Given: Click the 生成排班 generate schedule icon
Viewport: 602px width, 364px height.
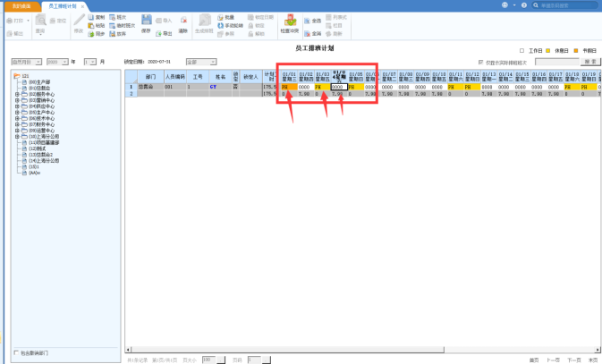Looking at the screenshot, I should point(204,21).
